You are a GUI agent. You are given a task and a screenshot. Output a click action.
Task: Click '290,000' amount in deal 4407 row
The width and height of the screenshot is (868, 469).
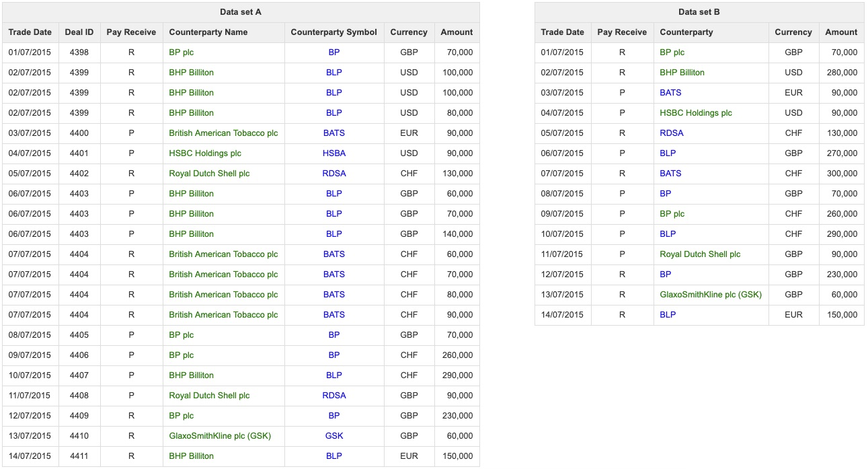point(457,375)
